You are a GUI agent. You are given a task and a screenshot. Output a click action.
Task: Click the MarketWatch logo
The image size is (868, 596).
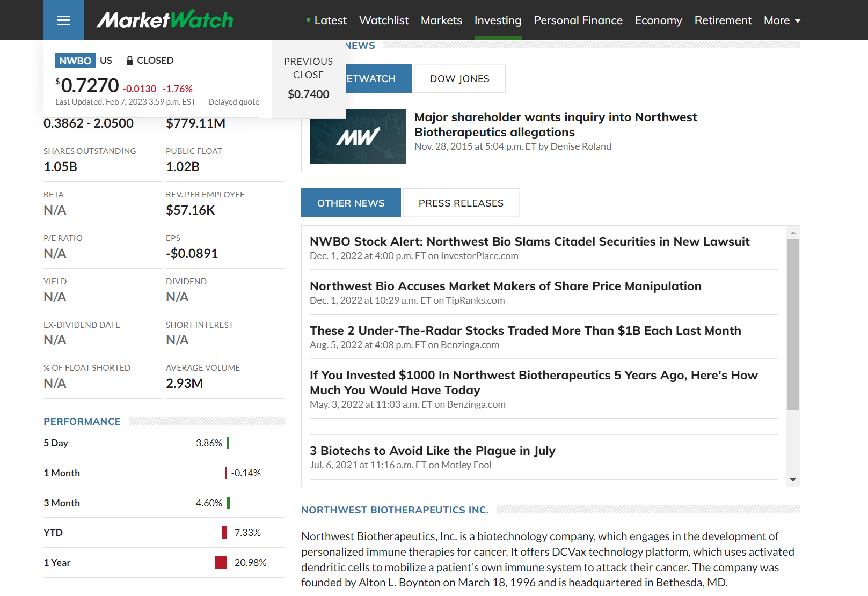tap(164, 20)
